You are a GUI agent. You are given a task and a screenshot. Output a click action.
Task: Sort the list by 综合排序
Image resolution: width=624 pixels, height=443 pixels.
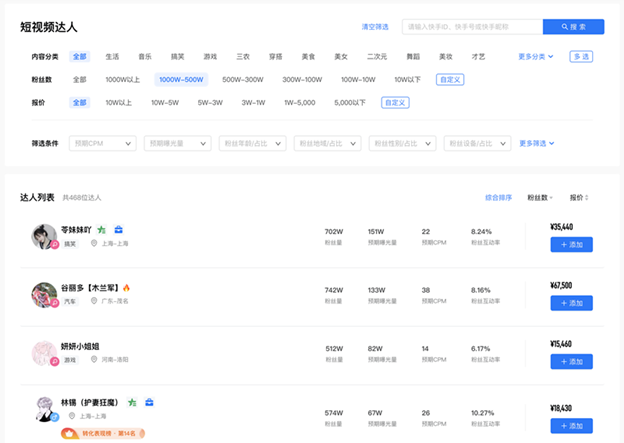click(x=498, y=198)
